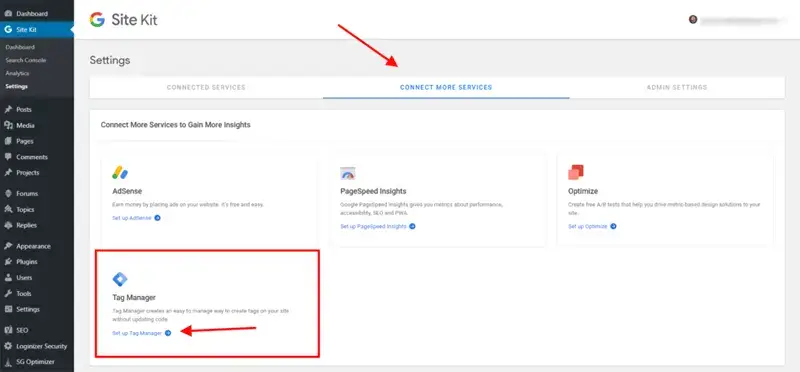Open the SG Optimizer menu label
Viewport: 800px width, 372px height.
click(x=35, y=362)
